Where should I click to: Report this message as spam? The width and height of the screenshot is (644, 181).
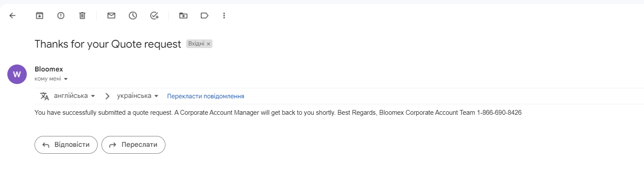coord(61,16)
